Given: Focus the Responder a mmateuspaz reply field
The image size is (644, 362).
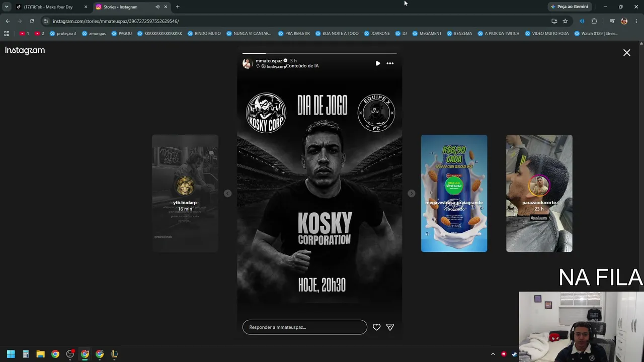Looking at the screenshot, I should [305, 327].
